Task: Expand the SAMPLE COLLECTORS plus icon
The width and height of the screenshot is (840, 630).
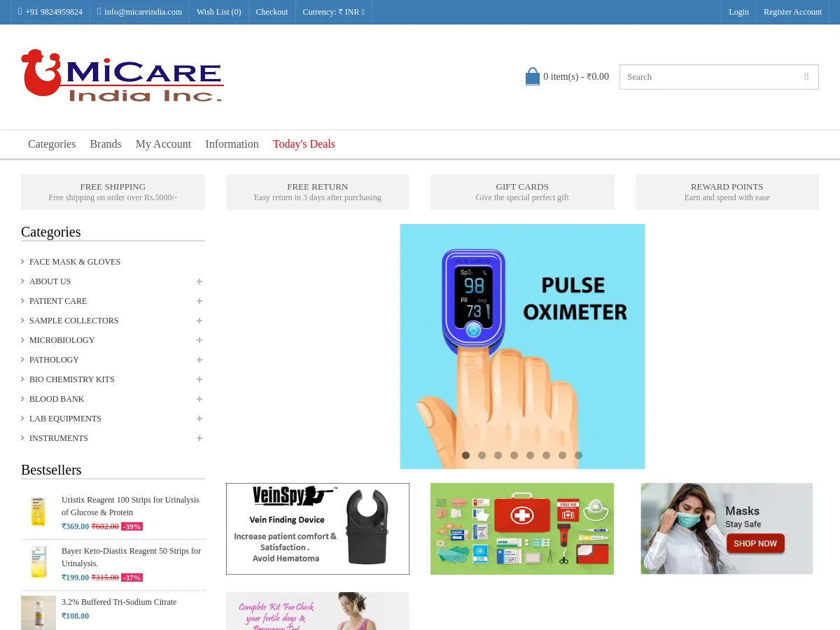Action: (x=199, y=321)
